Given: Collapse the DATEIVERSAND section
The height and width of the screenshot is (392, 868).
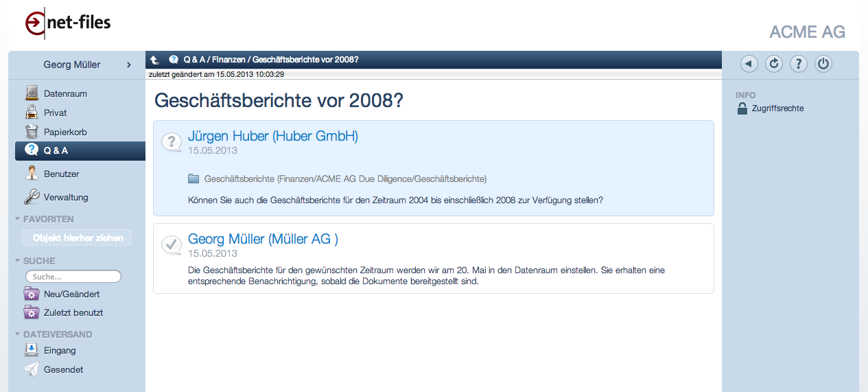Looking at the screenshot, I should [x=18, y=334].
